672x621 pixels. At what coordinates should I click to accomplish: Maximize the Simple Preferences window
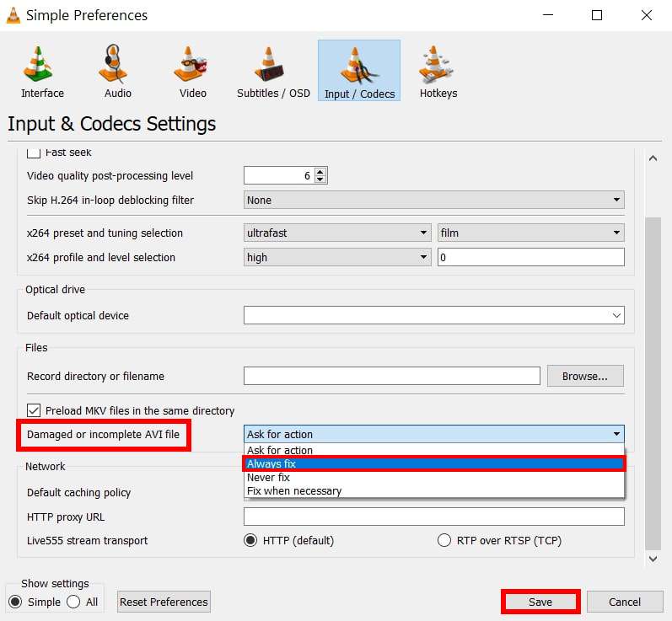[597, 15]
